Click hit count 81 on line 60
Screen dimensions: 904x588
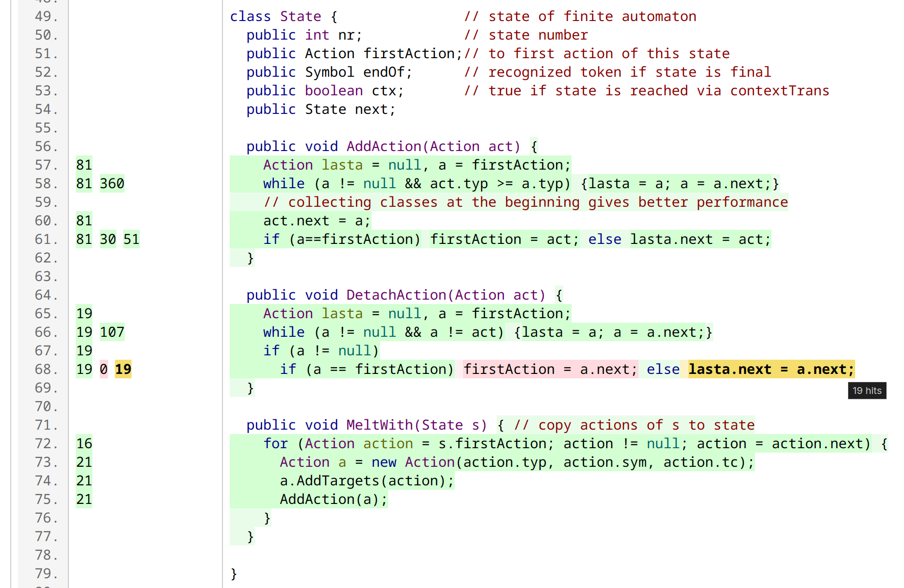(84, 221)
